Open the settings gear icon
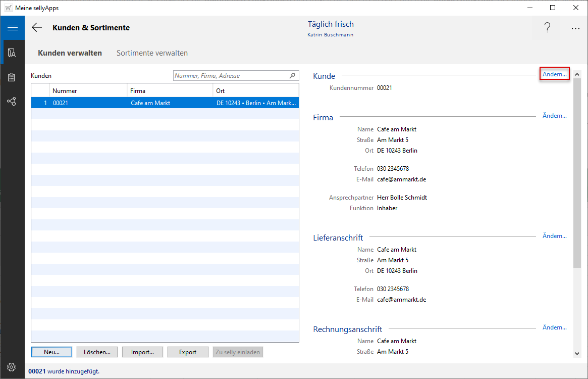This screenshot has height=379, width=588. point(12,367)
